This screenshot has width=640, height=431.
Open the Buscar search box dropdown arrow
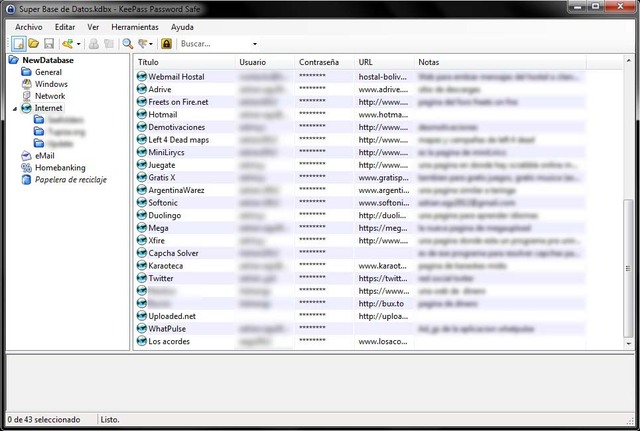click(x=255, y=44)
